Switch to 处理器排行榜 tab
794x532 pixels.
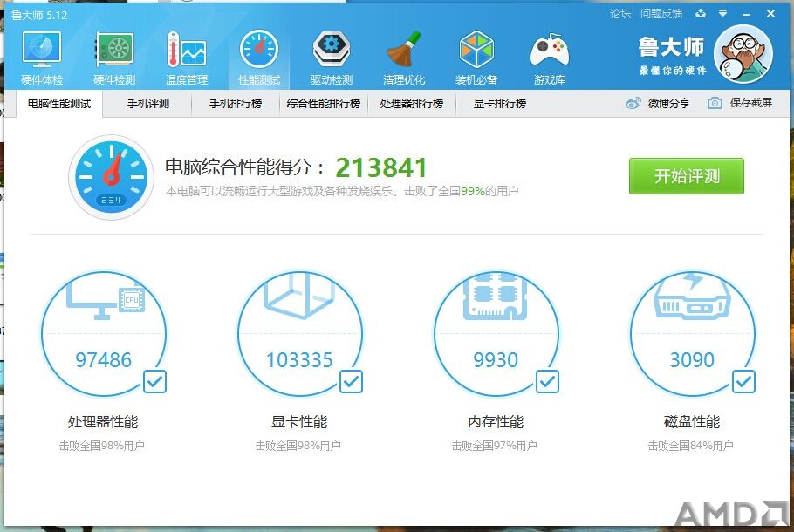pos(412,104)
